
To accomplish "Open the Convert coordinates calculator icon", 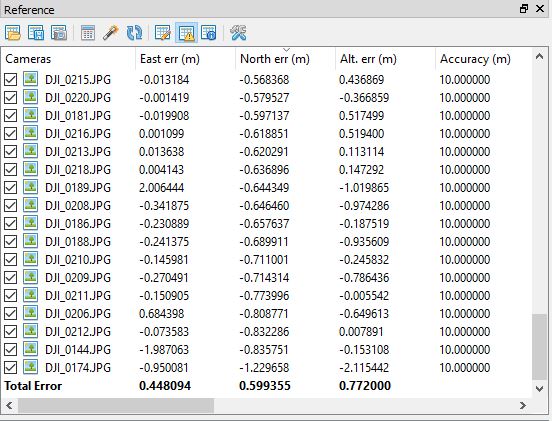I will tap(88, 33).
